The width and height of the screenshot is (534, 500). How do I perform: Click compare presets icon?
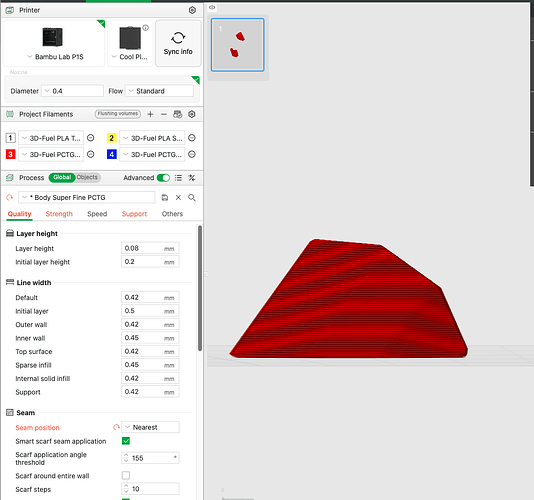coord(192,178)
